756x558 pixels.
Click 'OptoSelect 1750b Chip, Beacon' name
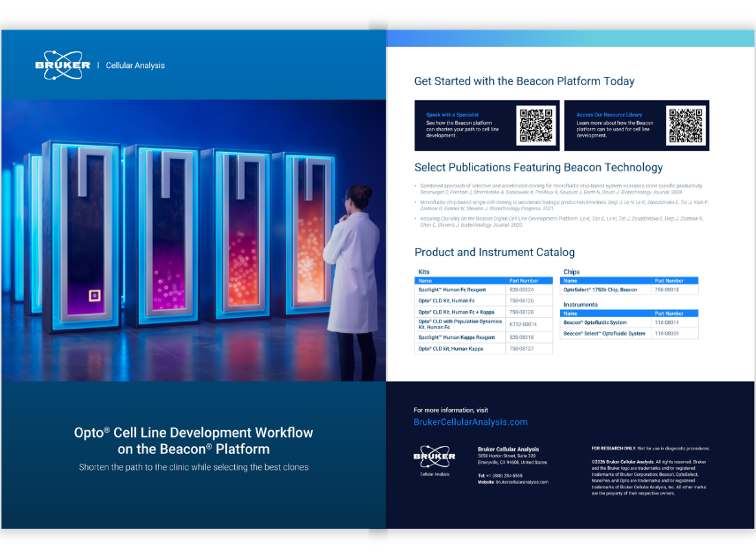coord(600,290)
